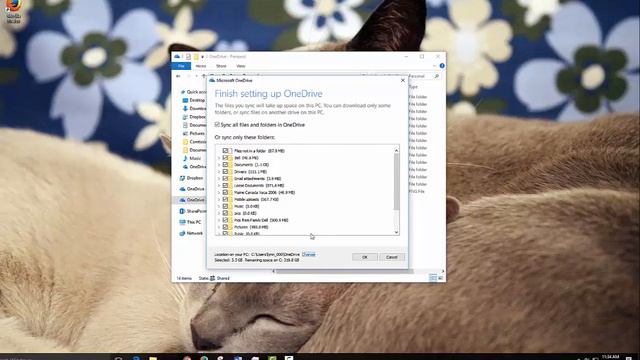The image size is (640, 360).
Task: Expand the Email attachments folder arrow
Action: pos(219,178)
